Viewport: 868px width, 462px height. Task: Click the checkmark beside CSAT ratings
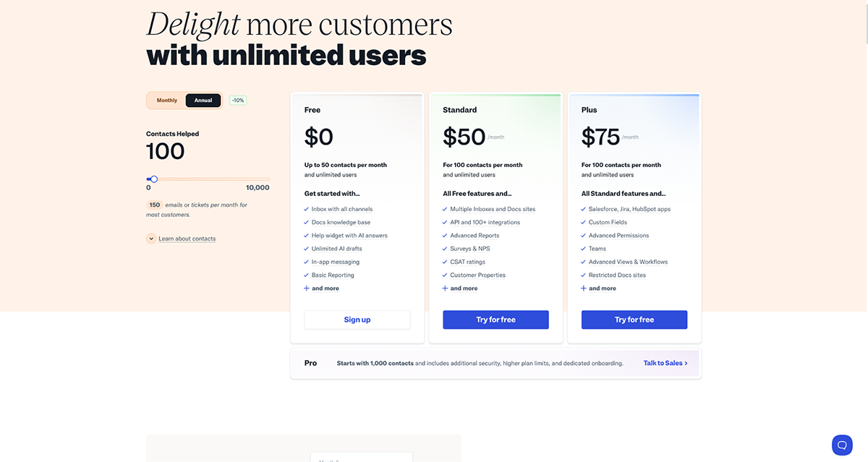[x=444, y=262]
